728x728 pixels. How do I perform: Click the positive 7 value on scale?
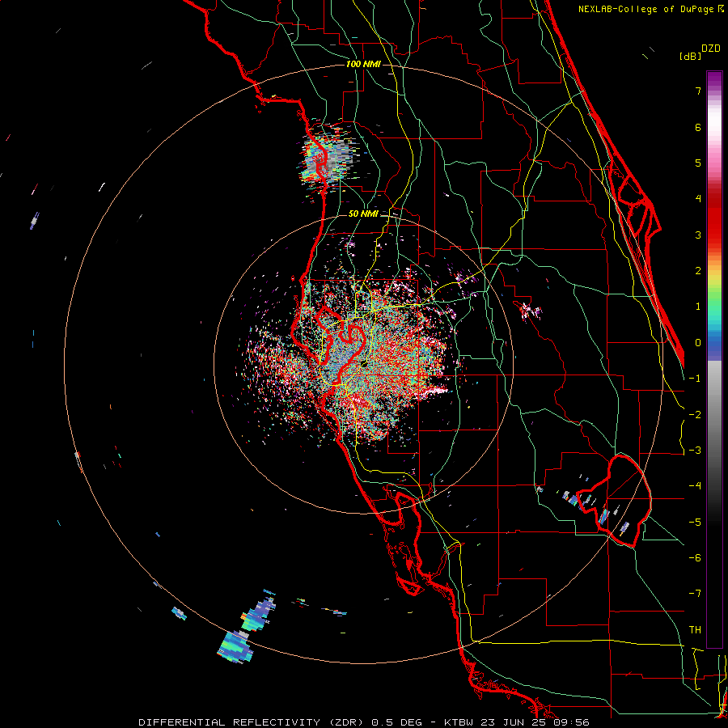[698, 91]
